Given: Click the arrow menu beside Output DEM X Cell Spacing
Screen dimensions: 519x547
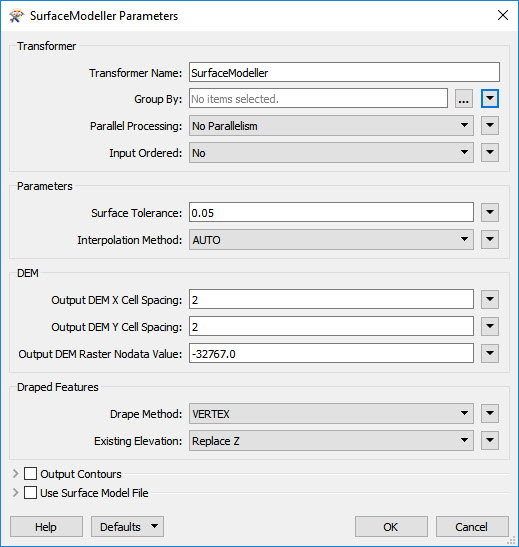Looking at the screenshot, I should tap(490, 299).
